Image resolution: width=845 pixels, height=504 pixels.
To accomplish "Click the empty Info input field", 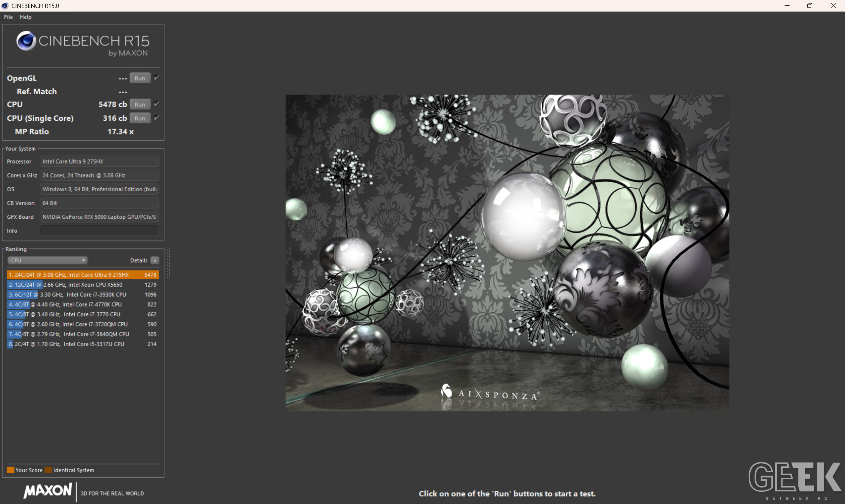I will tap(99, 231).
